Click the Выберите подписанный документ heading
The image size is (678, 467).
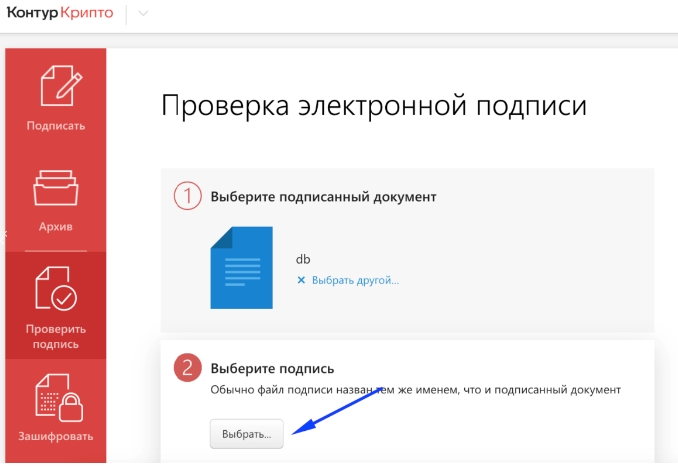(x=323, y=197)
